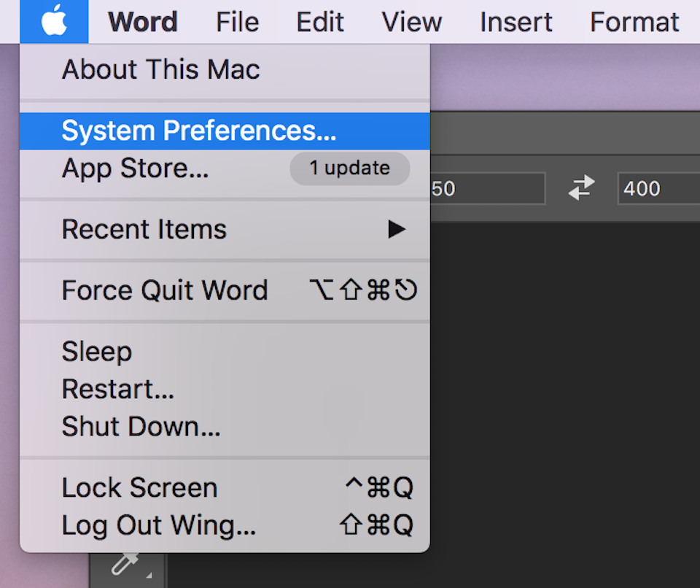This screenshot has height=588, width=700.
Task: Open the Edit menu
Action: [319, 21]
